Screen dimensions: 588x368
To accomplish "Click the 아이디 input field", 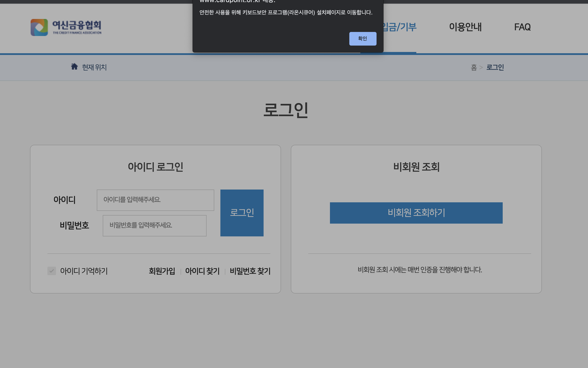I will (x=155, y=200).
